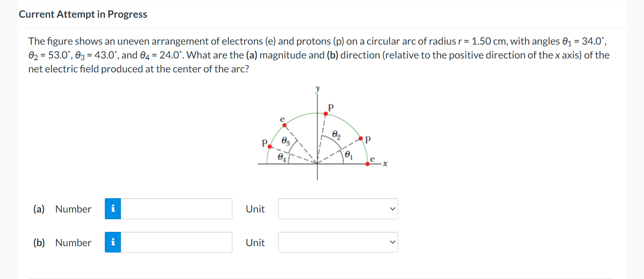644x279 pixels.
Task: Click the electron dot sitting on the x axis
Action: [367, 164]
